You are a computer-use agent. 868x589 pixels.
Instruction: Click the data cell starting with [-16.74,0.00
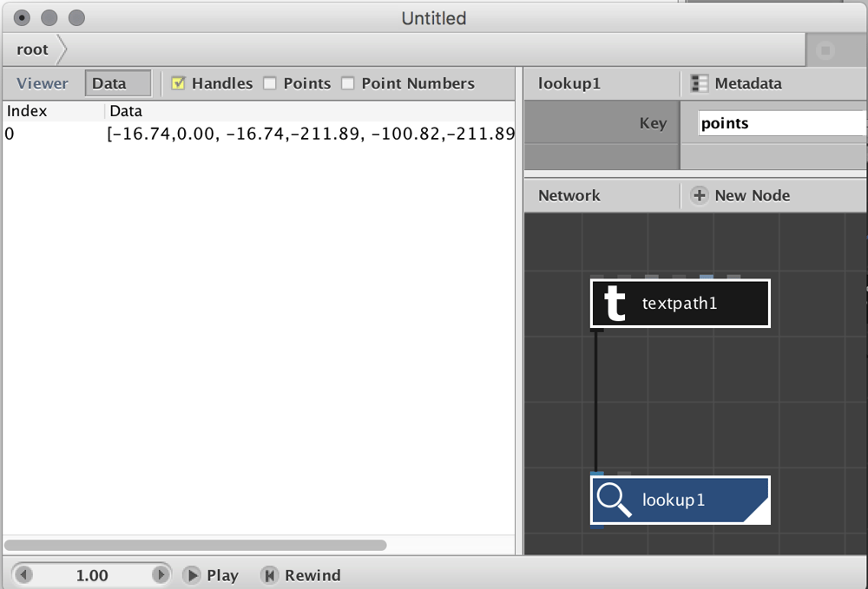click(311, 134)
